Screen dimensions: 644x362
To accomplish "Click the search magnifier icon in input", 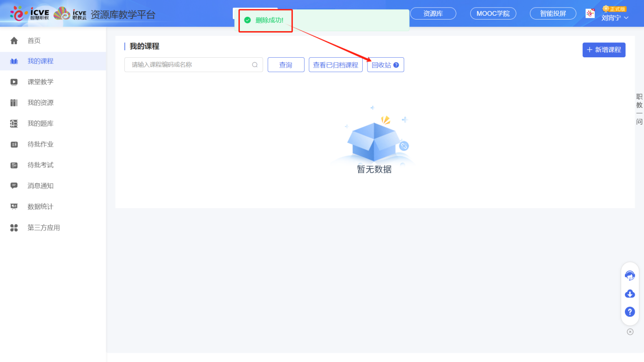I will pyautogui.click(x=255, y=65).
